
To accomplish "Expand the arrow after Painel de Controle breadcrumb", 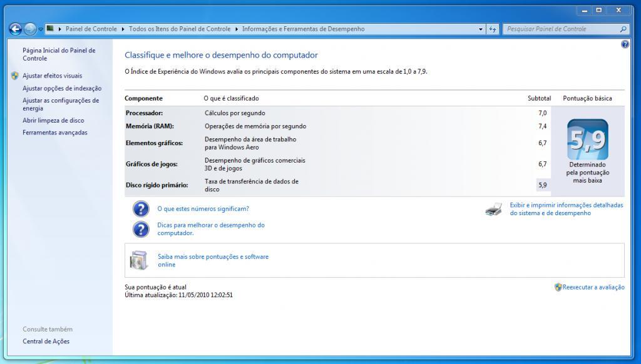I will click(x=123, y=29).
